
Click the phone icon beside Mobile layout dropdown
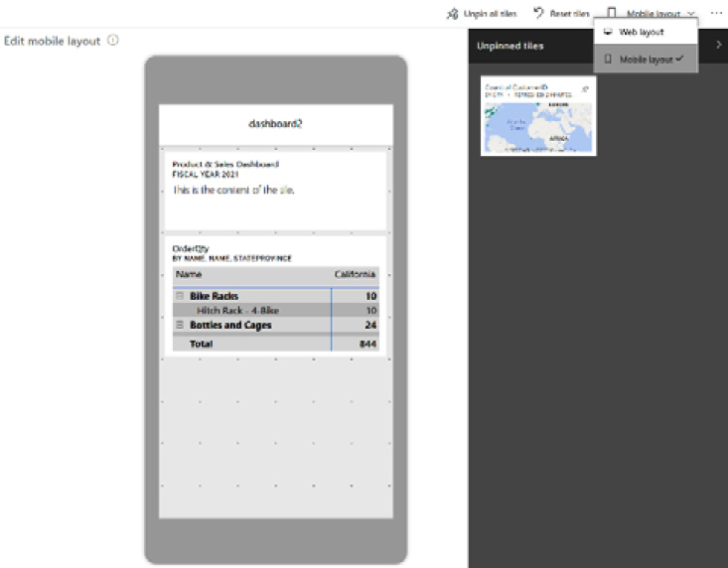point(611,13)
